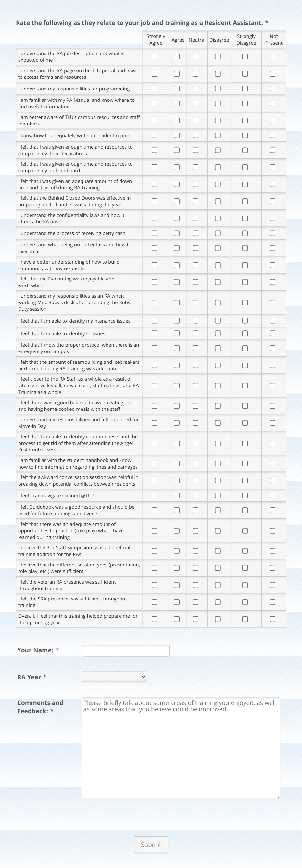Mark Not Present for door decorations row
The width and height of the screenshot is (302, 868).
tap(272, 150)
